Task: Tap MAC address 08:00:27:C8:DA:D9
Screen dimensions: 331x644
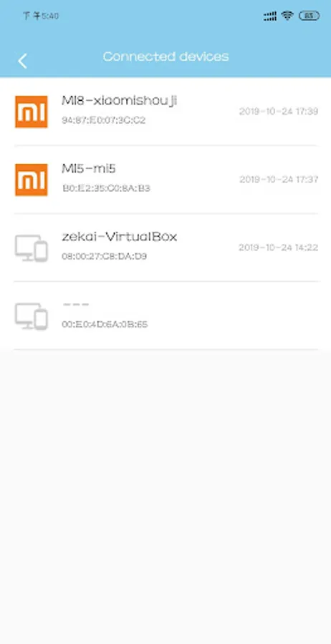Action: 105,257
